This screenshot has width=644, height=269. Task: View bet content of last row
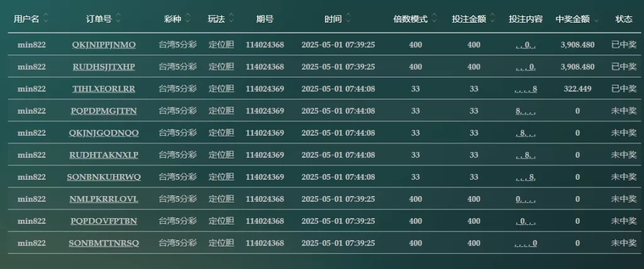click(x=526, y=243)
